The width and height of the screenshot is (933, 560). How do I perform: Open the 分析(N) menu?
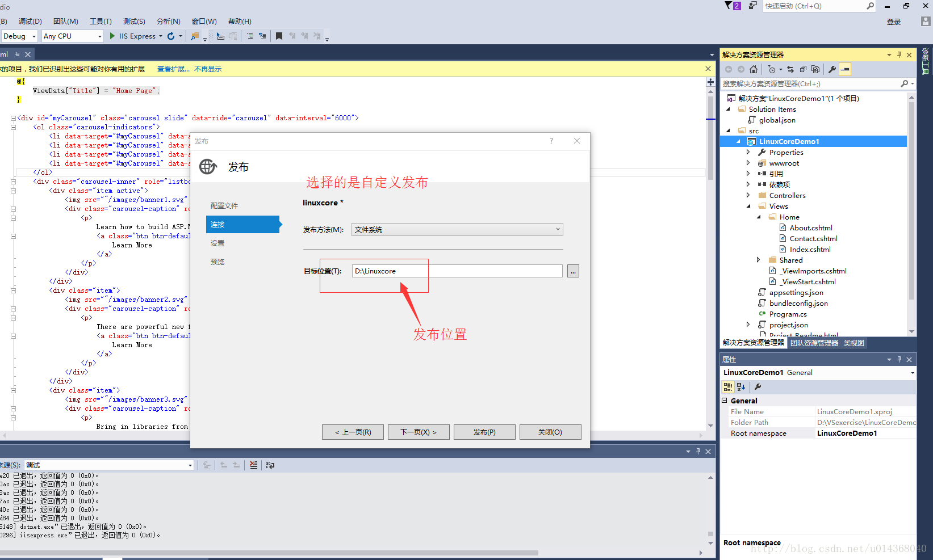coord(168,22)
